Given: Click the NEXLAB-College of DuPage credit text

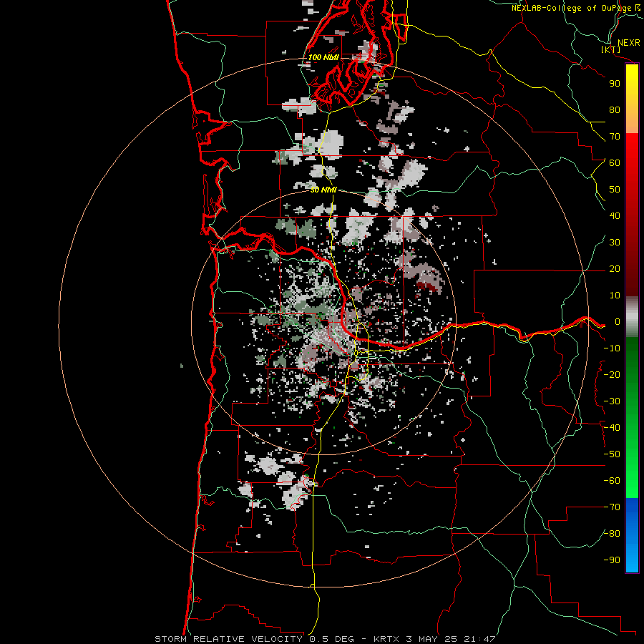Looking at the screenshot, I should 571,8.
